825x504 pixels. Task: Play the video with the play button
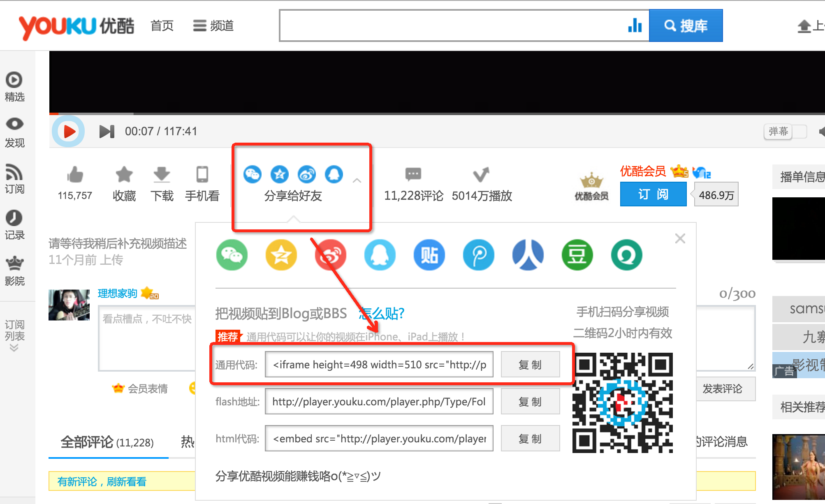pyautogui.click(x=69, y=132)
